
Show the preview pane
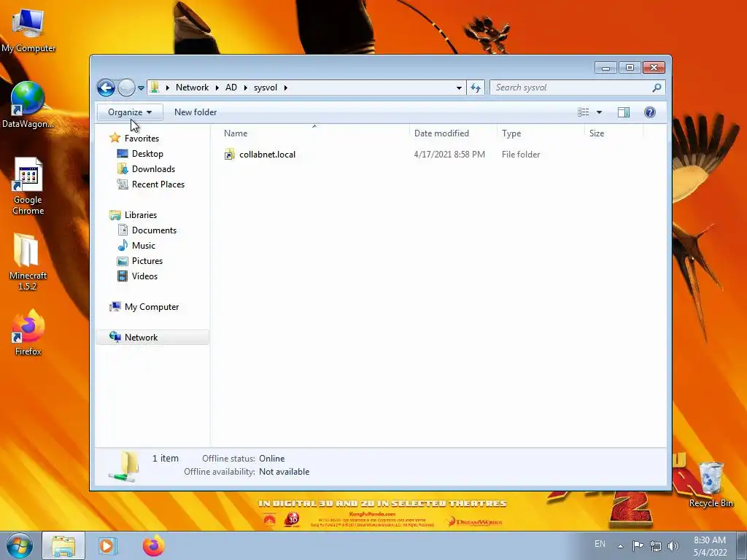(x=624, y=112)
